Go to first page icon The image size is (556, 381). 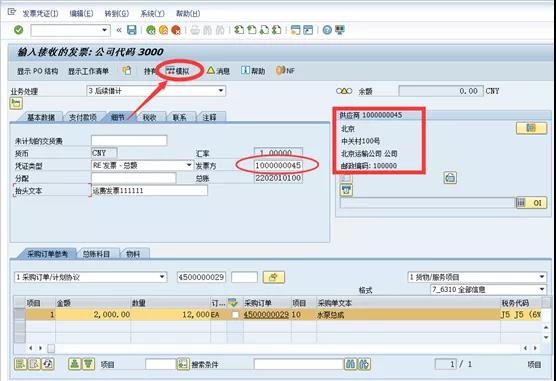click(x=239, y=30)
